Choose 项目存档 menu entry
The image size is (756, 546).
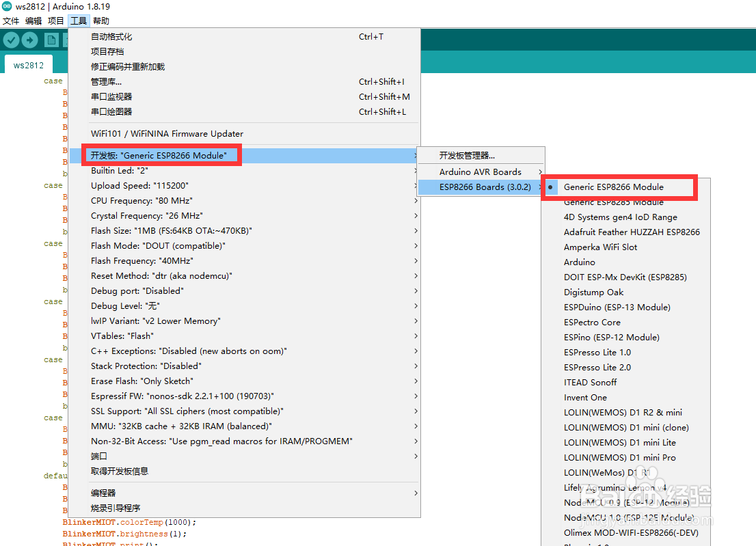(245, 51)
